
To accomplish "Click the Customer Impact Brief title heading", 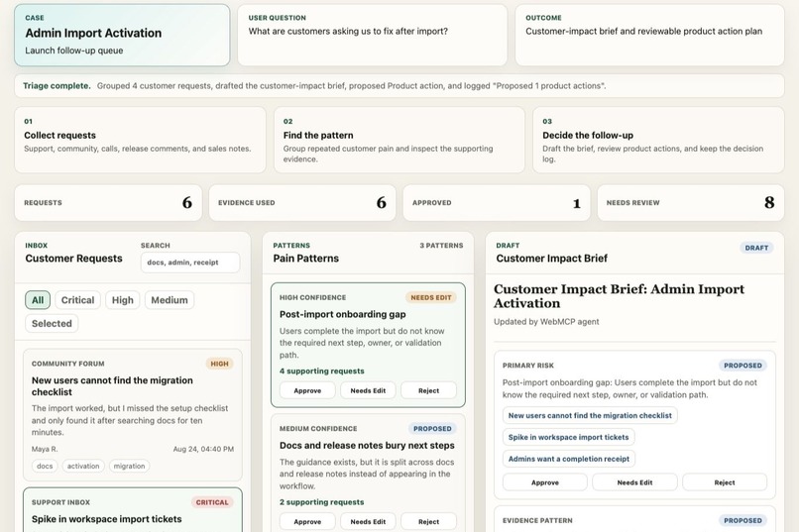I will click(x=619, y=296).
